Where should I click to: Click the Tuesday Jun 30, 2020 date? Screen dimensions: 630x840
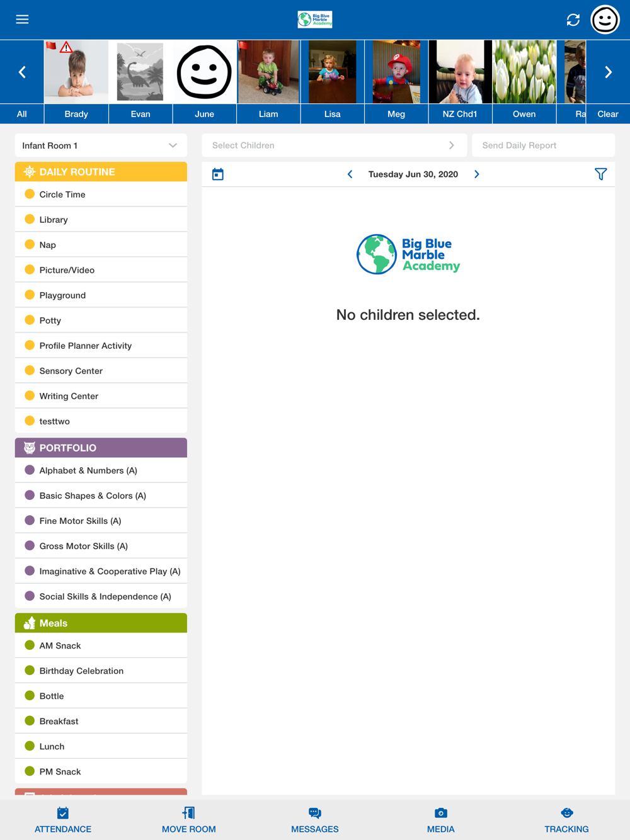(413, 174)
